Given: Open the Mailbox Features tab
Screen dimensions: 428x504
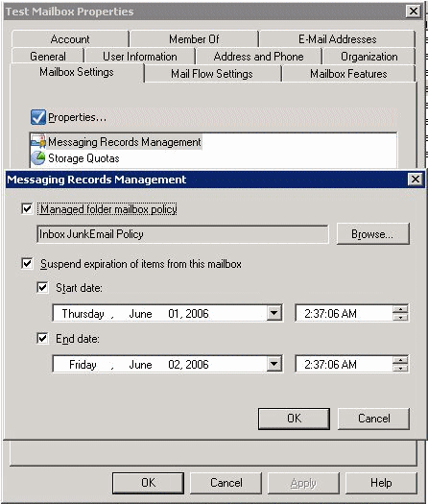Looking at the screenshot, I should click(x=348, y=74).
